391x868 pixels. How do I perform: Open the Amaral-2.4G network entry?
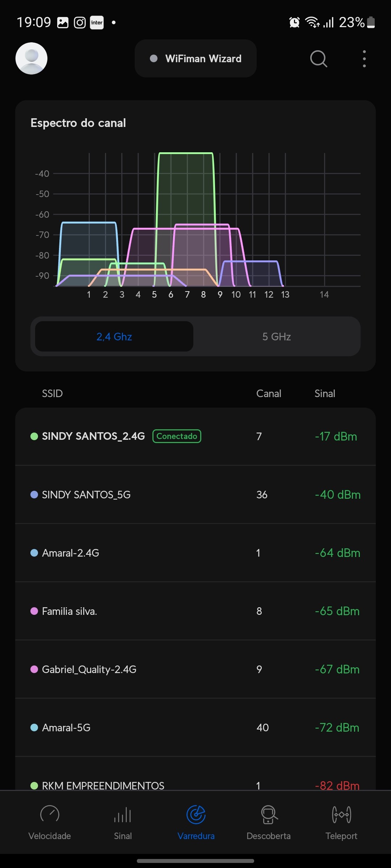tap(195, 553)
